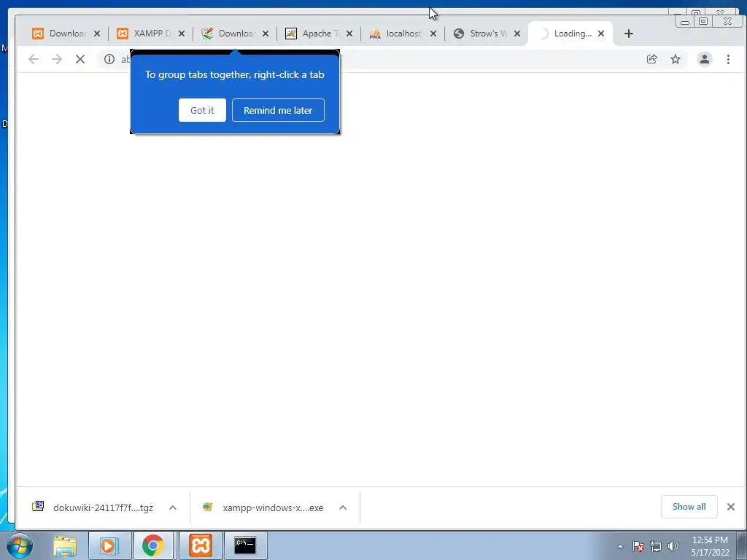Dismiss tab group tip with Got it
Viewport: 747px width, 560px height.
coord(202,110)
